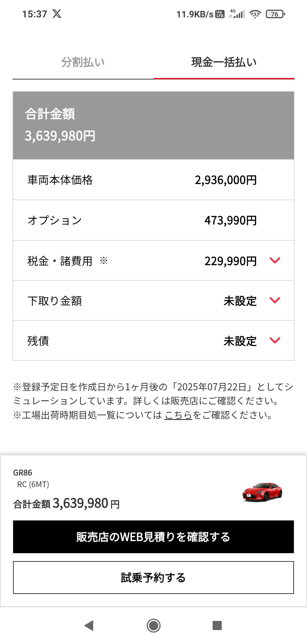The width and height of the screenshot is (307, 644).
Task: Tap the battery level indicator icon
Action: tap(275, 14)
